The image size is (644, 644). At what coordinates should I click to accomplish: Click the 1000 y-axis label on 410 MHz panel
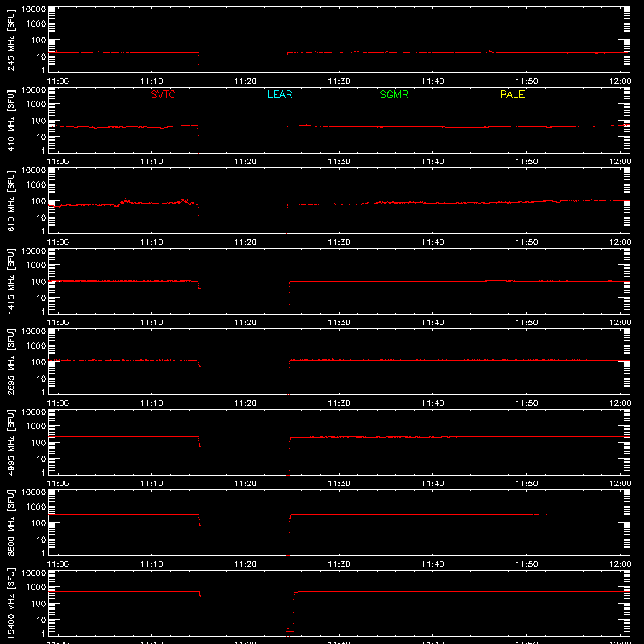(x=36, y=104)
